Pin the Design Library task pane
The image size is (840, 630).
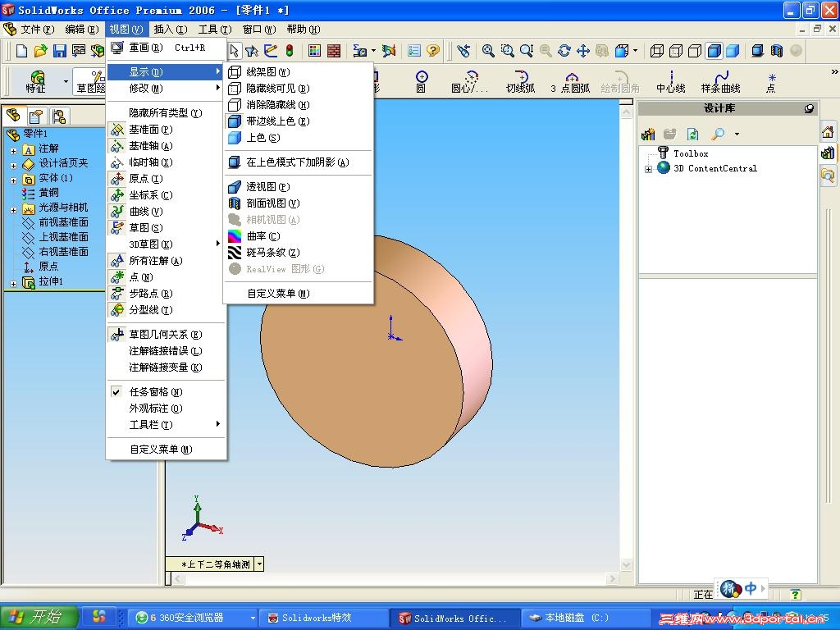coord(809,109)
